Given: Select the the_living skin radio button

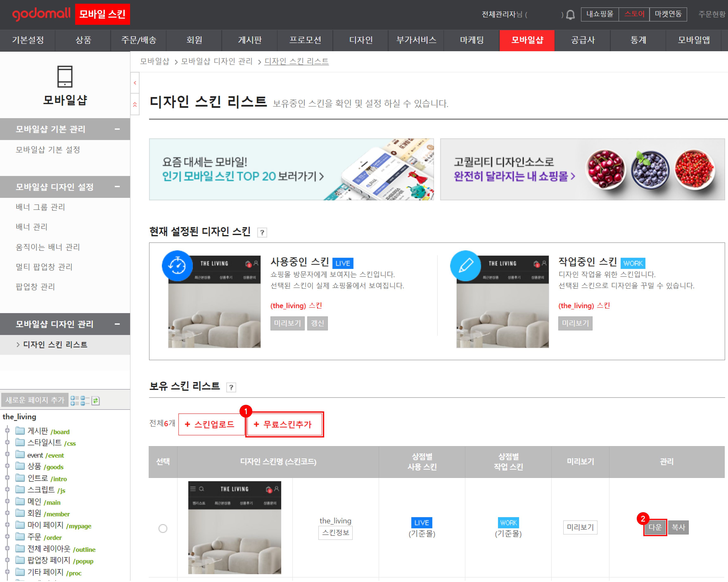Looking at the screenshot, I should coord(163,528).
